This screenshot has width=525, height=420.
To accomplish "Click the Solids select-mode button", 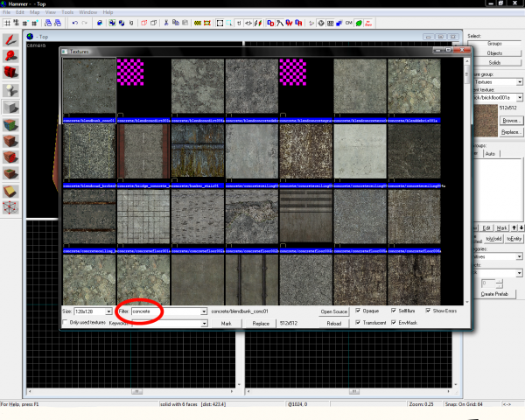I will tap(494, 63).
